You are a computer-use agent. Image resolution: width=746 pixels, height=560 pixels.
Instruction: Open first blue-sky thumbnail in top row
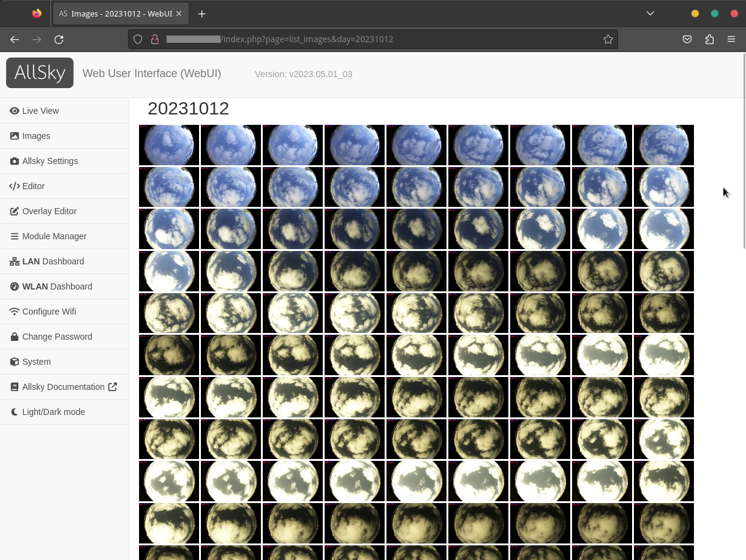click(169, 145)
